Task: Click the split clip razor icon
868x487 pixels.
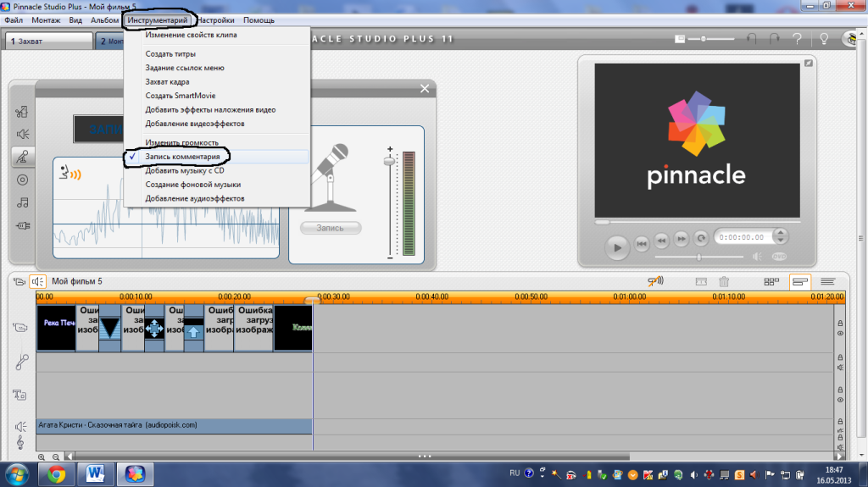Action: [701, 282]
